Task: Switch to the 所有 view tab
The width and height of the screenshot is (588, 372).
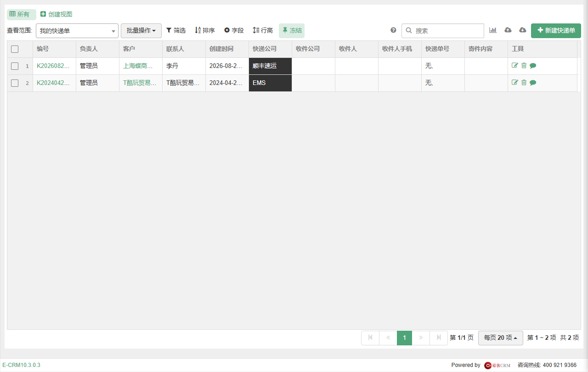Action: tap(21, 14)
